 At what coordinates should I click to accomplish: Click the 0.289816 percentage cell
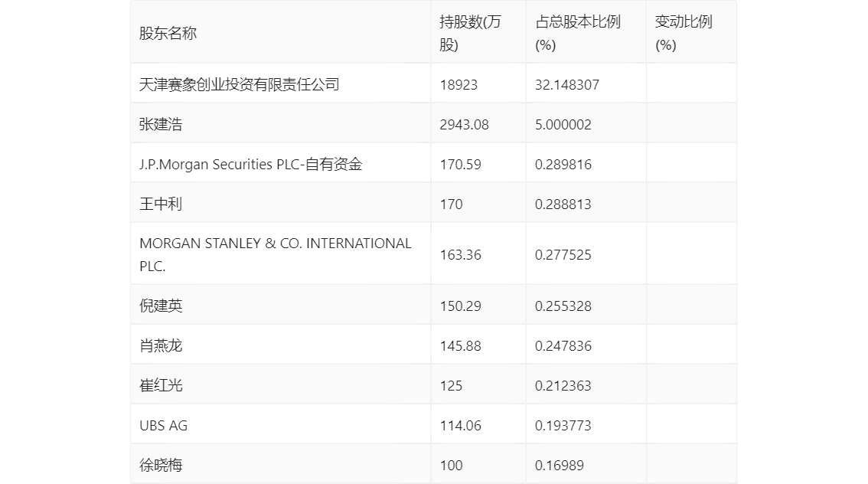pyautogui.click(x=563, y=164)
